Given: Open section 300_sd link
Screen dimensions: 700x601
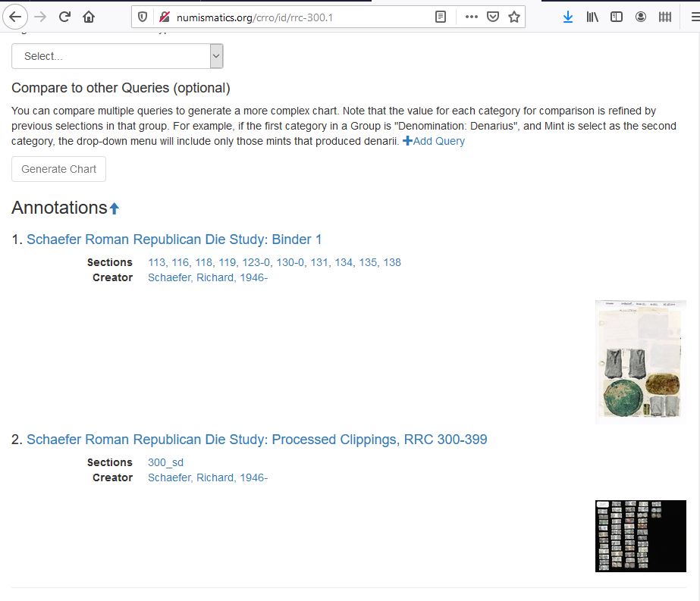Looking at the screenshot, I should click(165, 462).
